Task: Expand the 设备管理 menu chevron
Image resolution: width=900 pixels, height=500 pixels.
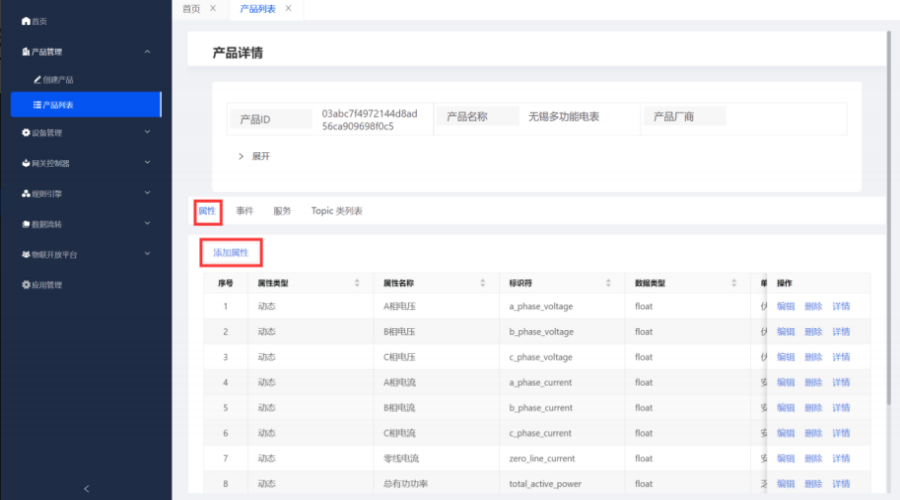Action: tap(148, 132)
